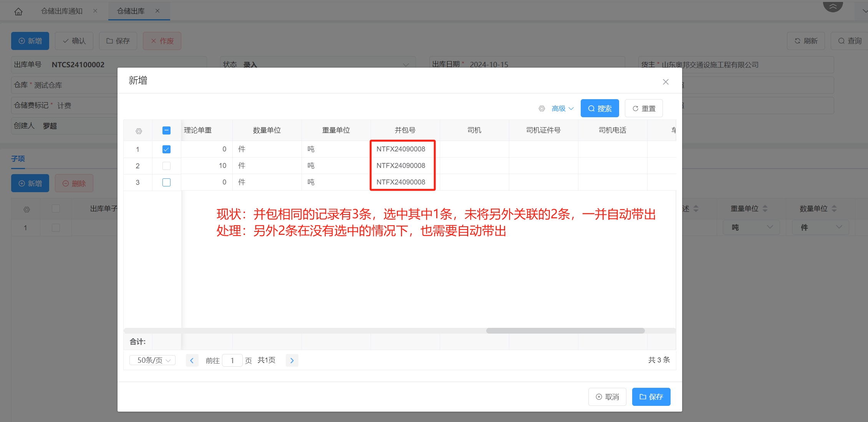Open dialog table column settings gear
Image resolution: width=868 pixels, height=422 pixels.
pos(139,131)
